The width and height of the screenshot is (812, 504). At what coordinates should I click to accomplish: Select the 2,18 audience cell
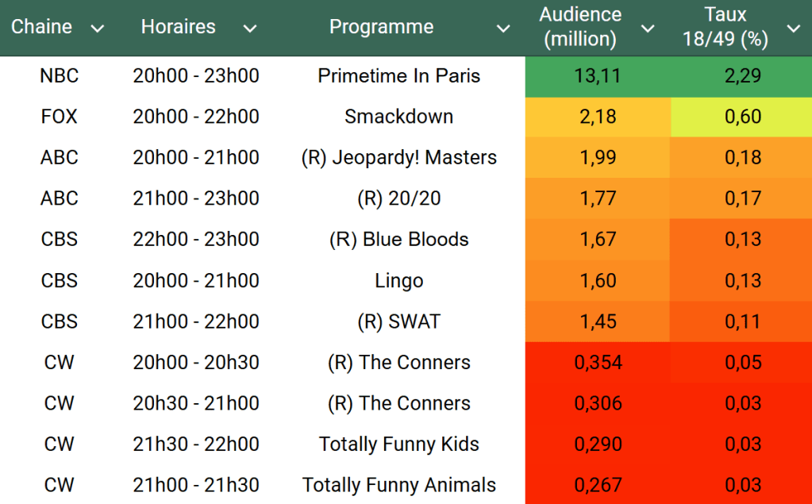point(598,117)
